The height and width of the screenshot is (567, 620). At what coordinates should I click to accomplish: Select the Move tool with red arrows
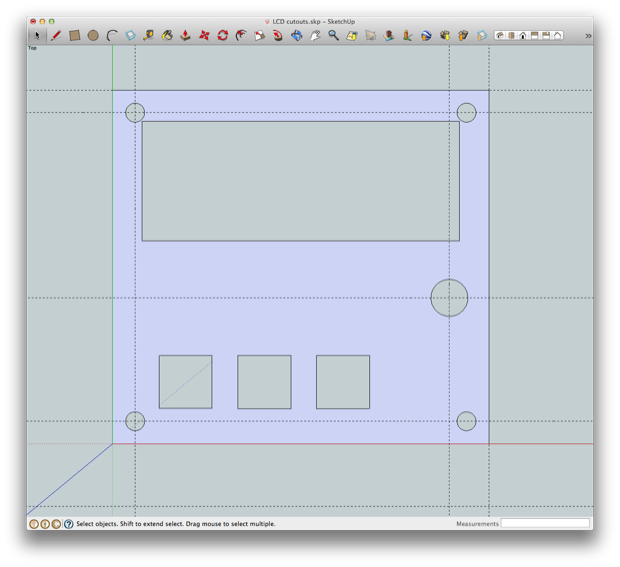click(204, 36)
